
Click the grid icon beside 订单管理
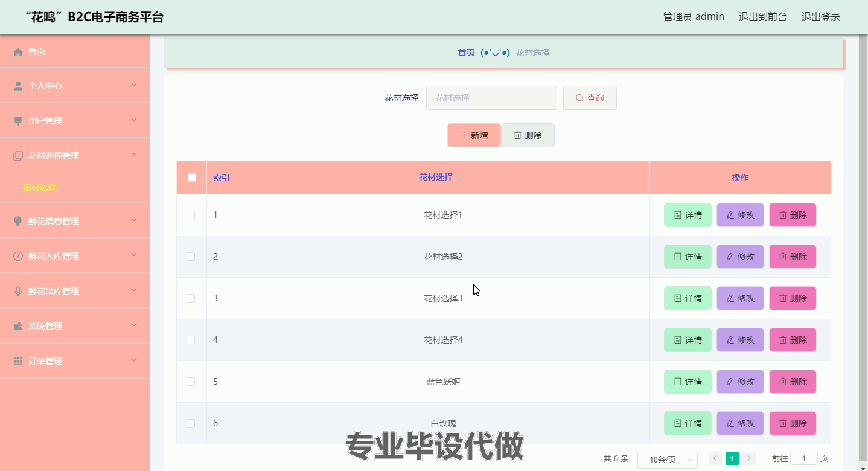(x=18, y=361)
